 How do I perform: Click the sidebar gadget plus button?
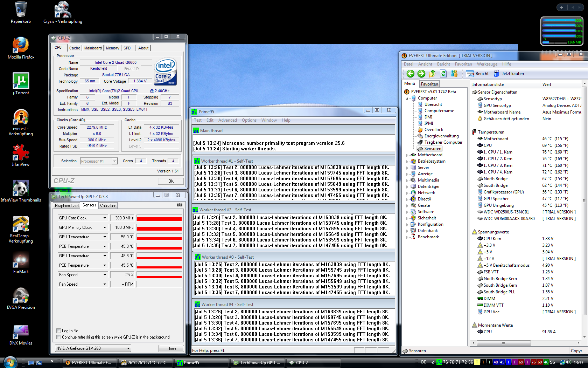click(562, 7)
